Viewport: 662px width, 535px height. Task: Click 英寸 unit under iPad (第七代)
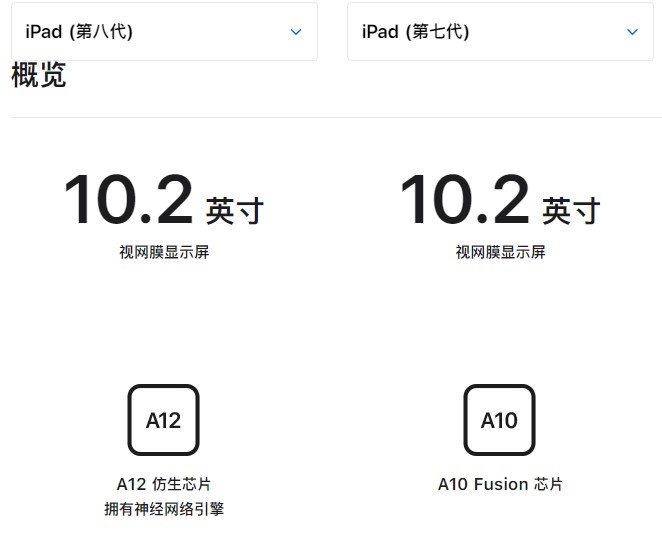[571, 210]
